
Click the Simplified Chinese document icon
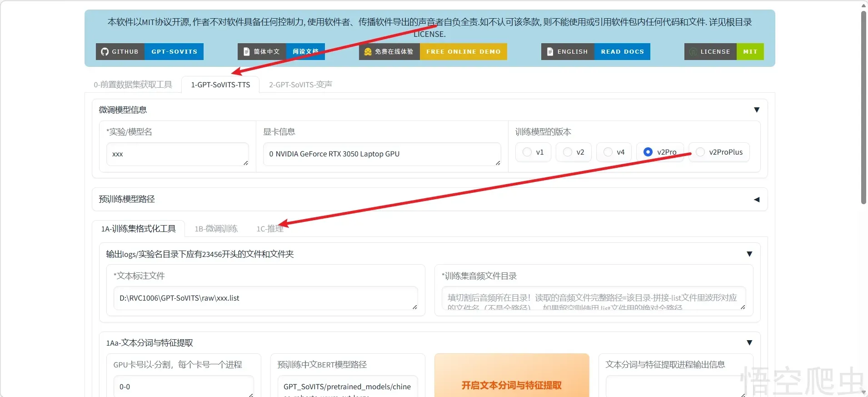tap(247, 52)
